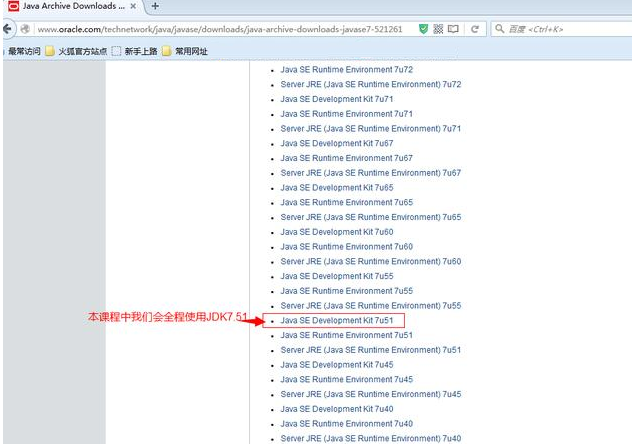Image resolution: width=632 pixels, height=444 pixels.
Task: Reload the page with the refresh icon
Action: pyautogui.click(x=474, y=29)
